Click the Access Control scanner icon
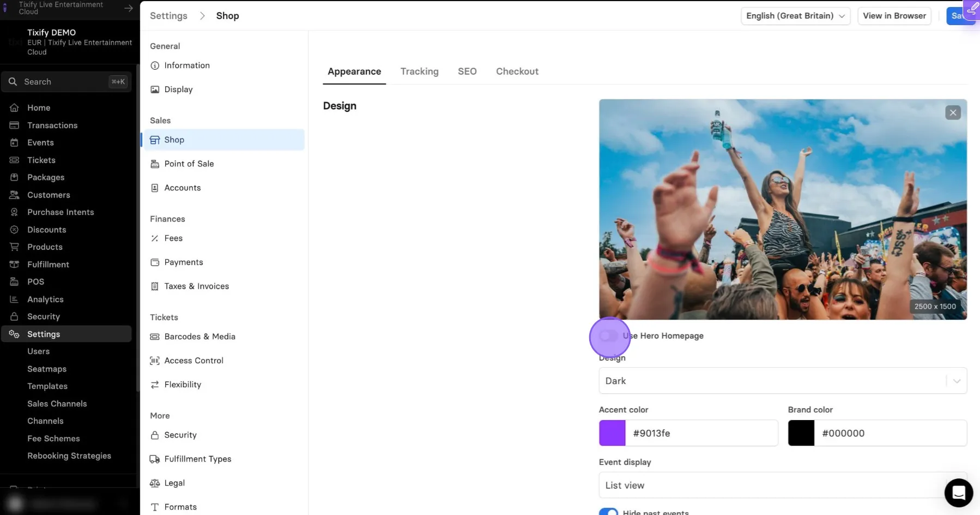 (x=155, y=361)
